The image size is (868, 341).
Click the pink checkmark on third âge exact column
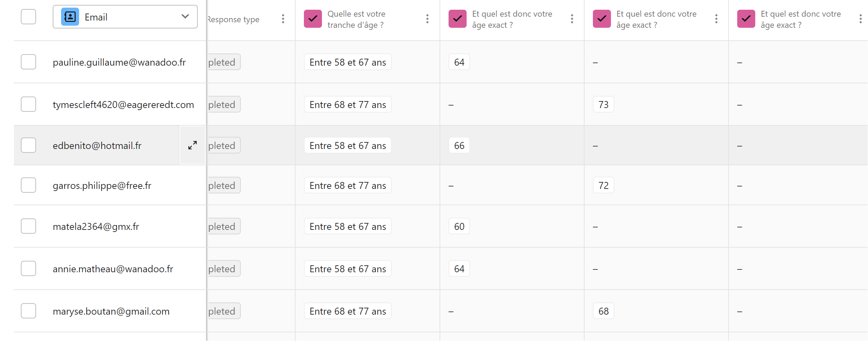746,19
